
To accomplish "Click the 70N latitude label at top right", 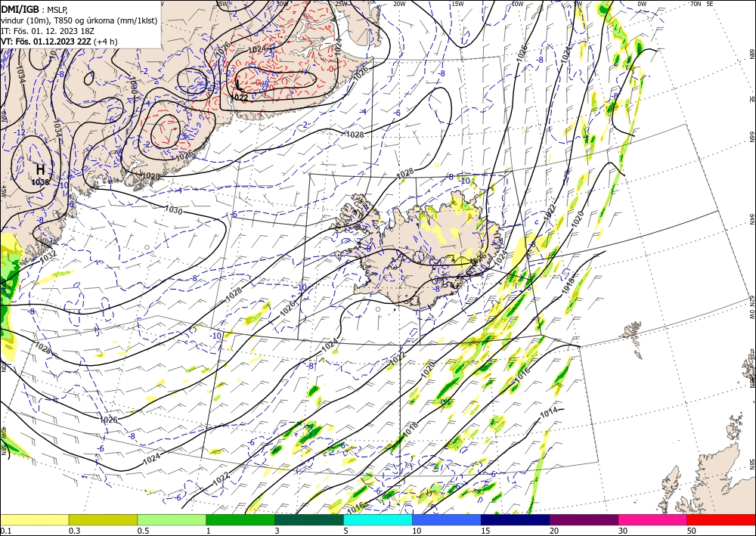I will [x=696, y=3].
